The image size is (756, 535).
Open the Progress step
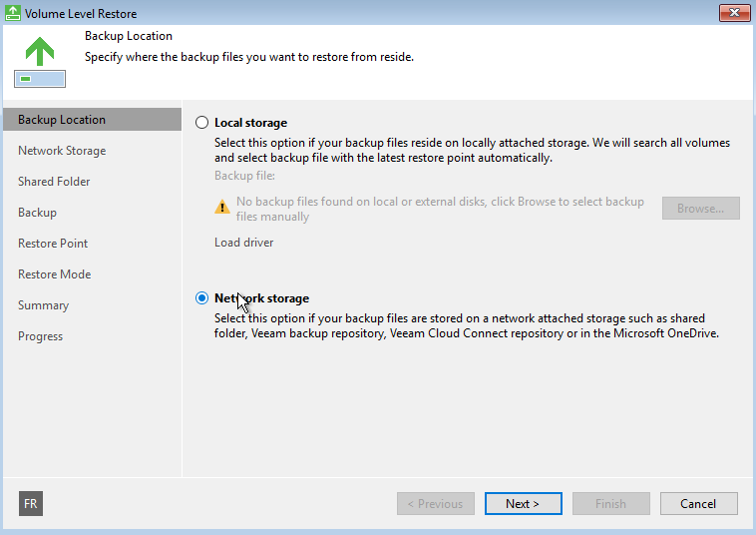pos(41,336)
